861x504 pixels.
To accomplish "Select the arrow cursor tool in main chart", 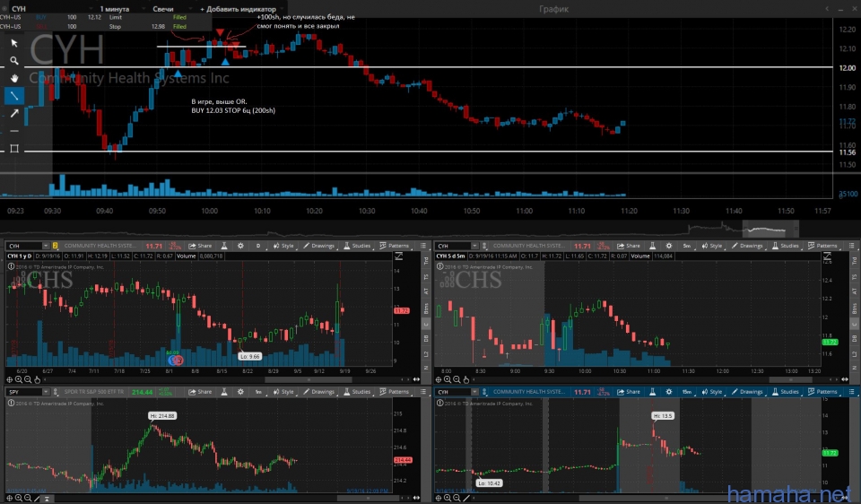I will [14, 43].
